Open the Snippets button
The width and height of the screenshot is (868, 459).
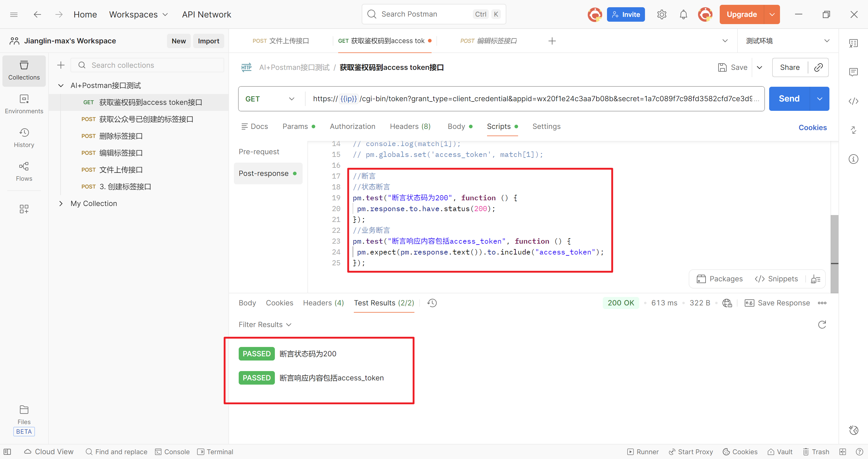coord(776,279)
